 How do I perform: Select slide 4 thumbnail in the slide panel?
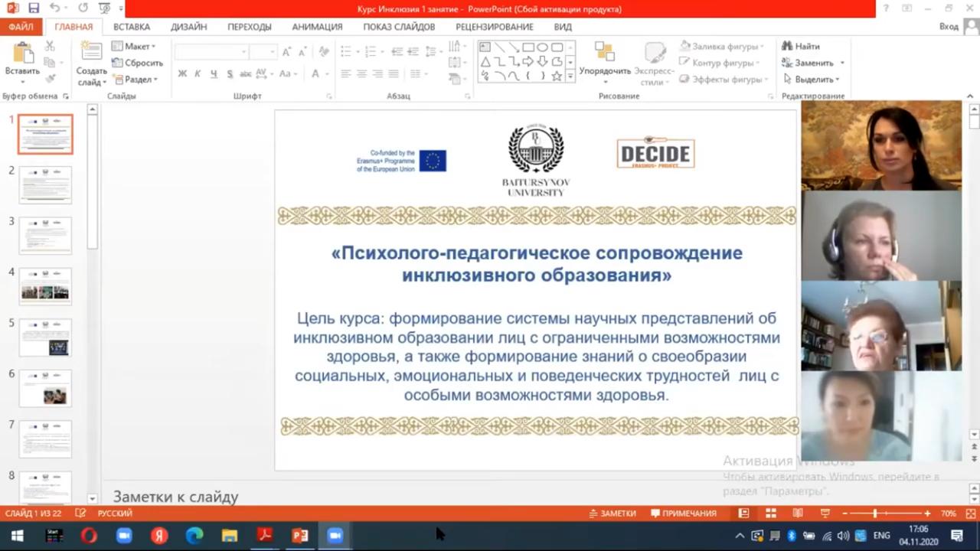click(45, 285)
